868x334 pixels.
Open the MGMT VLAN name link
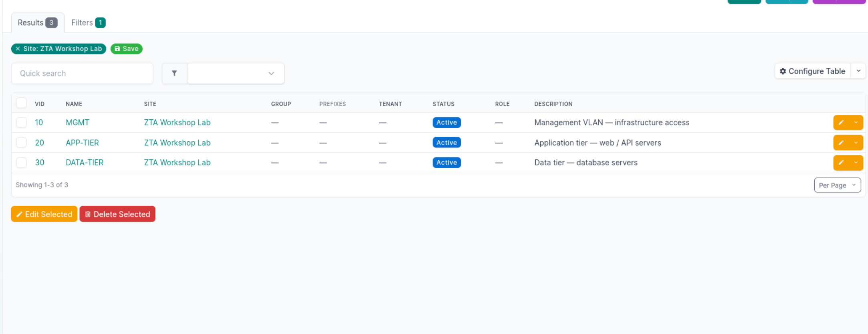(x=77, y=123)
